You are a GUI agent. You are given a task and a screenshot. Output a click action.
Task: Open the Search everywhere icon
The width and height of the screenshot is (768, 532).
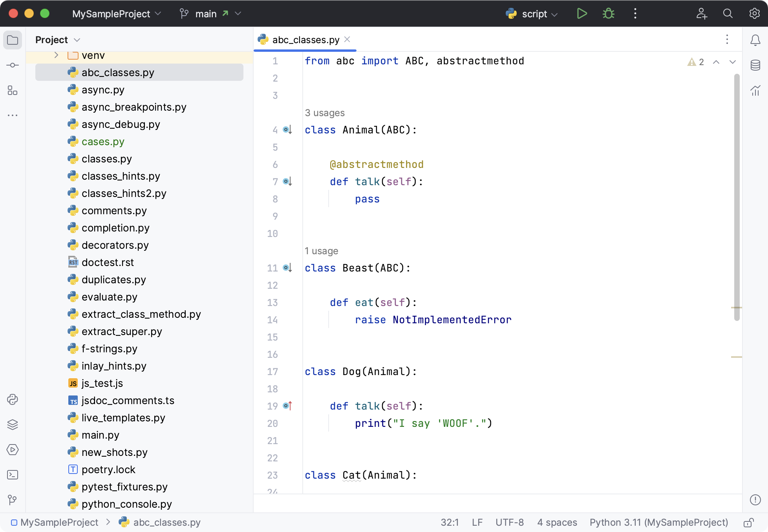pyautogui.click(x=728, y=13)
